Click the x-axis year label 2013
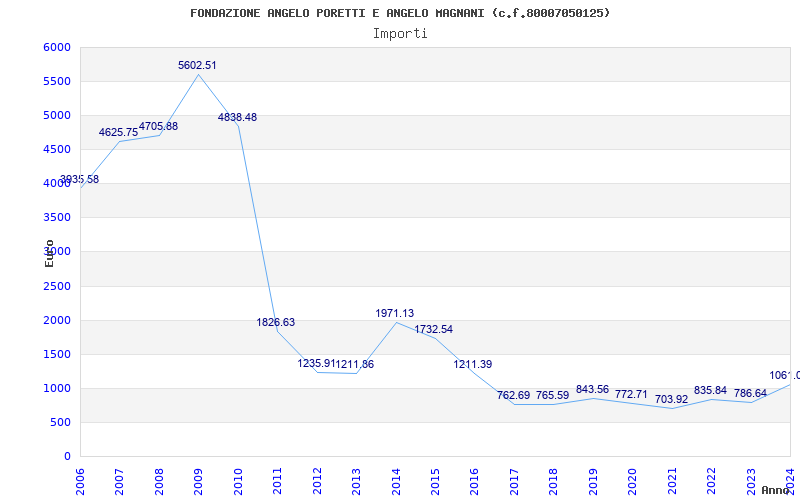 [357, 482]
